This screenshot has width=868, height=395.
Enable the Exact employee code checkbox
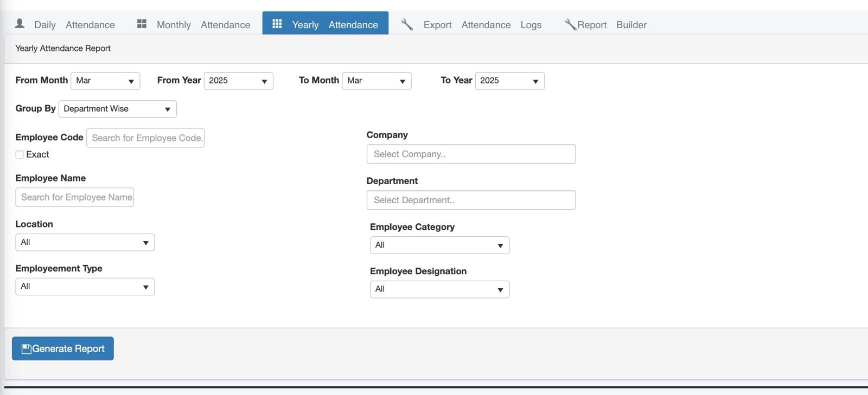click(20, 154)
